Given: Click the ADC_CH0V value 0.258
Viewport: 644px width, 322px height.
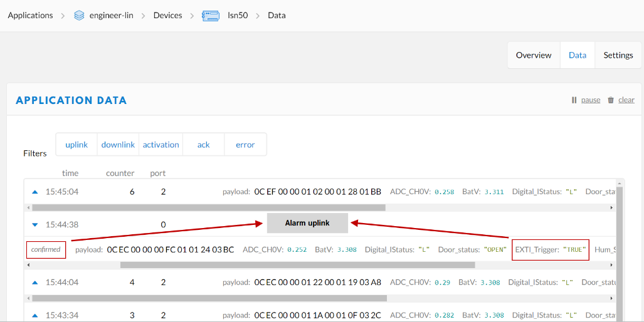Looking at the screenshot, I should click(445, 192).
